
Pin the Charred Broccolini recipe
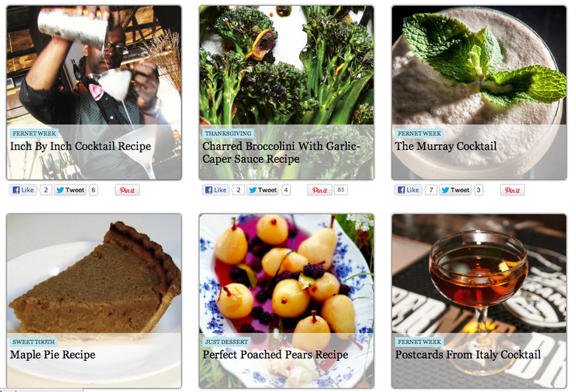pos(320,190)
